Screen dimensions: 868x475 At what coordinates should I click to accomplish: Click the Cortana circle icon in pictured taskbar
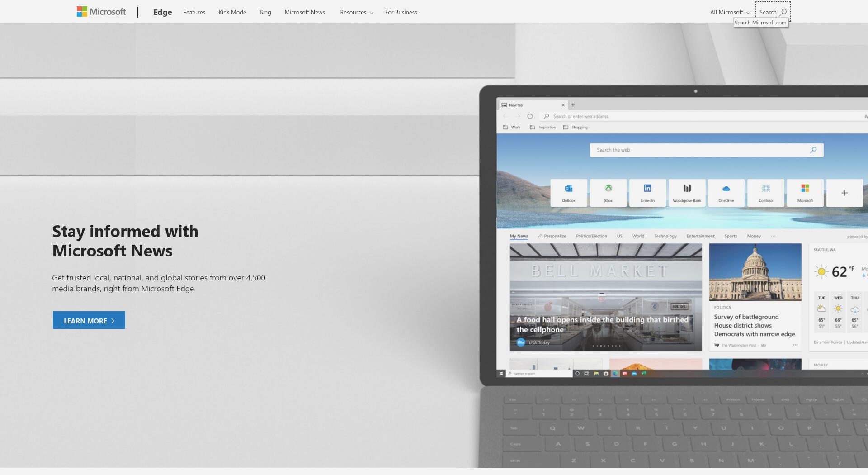pyautogui.click(x=577, y=374)
